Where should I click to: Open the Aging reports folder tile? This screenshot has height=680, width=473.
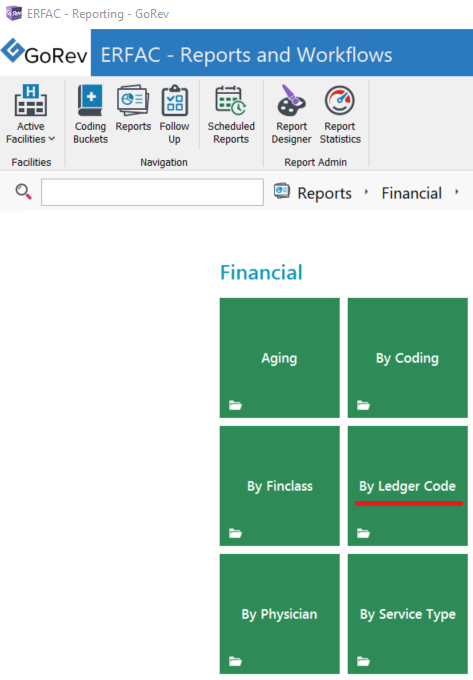click(x=280, y=358)
